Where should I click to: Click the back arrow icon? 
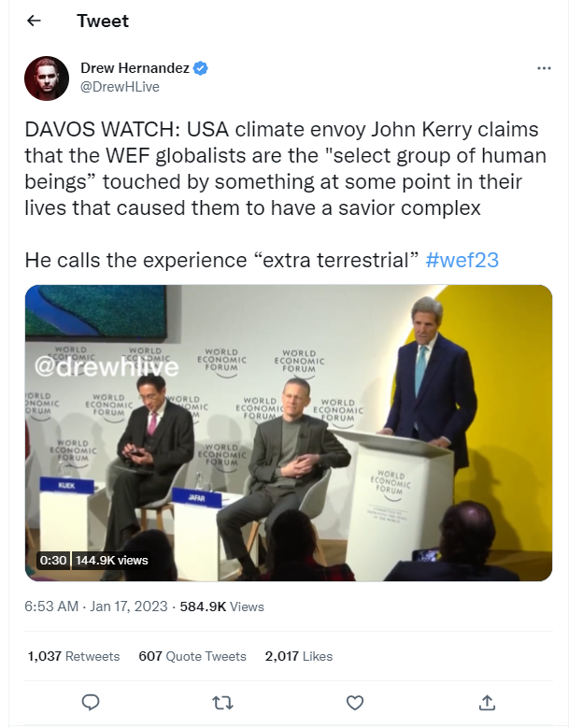tap(35, 21)
